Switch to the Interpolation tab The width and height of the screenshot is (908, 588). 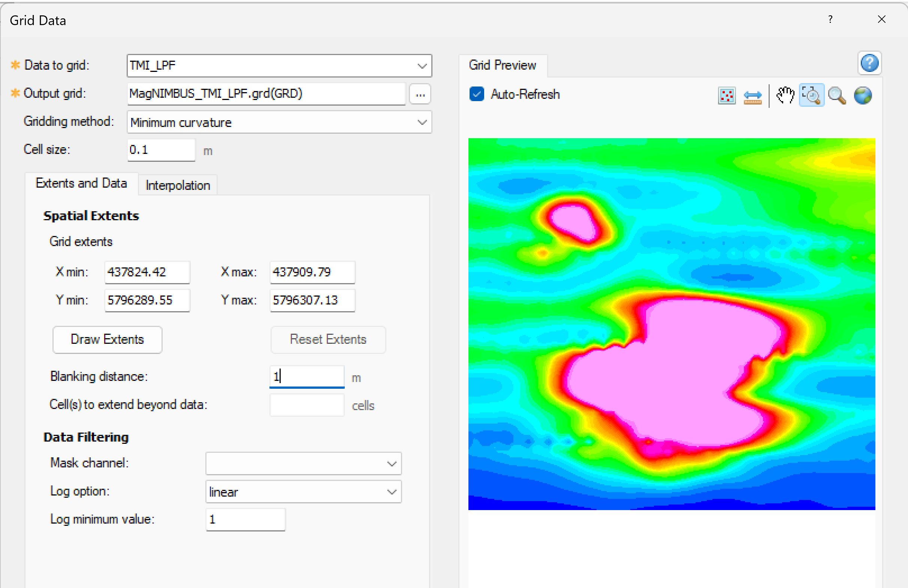click(177, 185)
